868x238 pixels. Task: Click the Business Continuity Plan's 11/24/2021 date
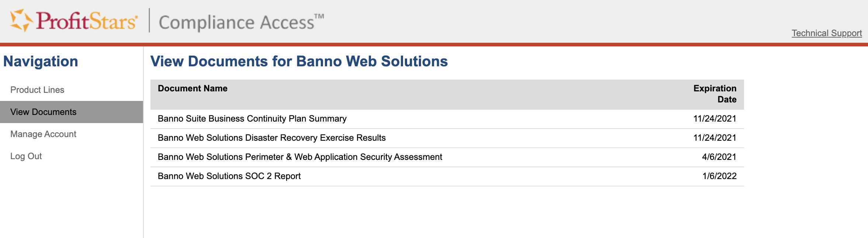(715, 119)
